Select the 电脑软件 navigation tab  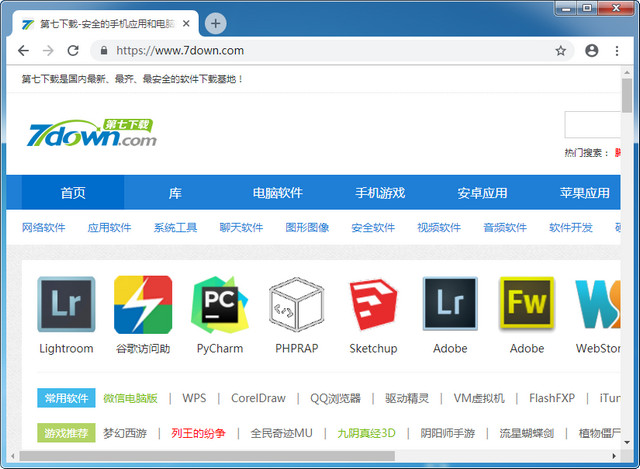278,193
